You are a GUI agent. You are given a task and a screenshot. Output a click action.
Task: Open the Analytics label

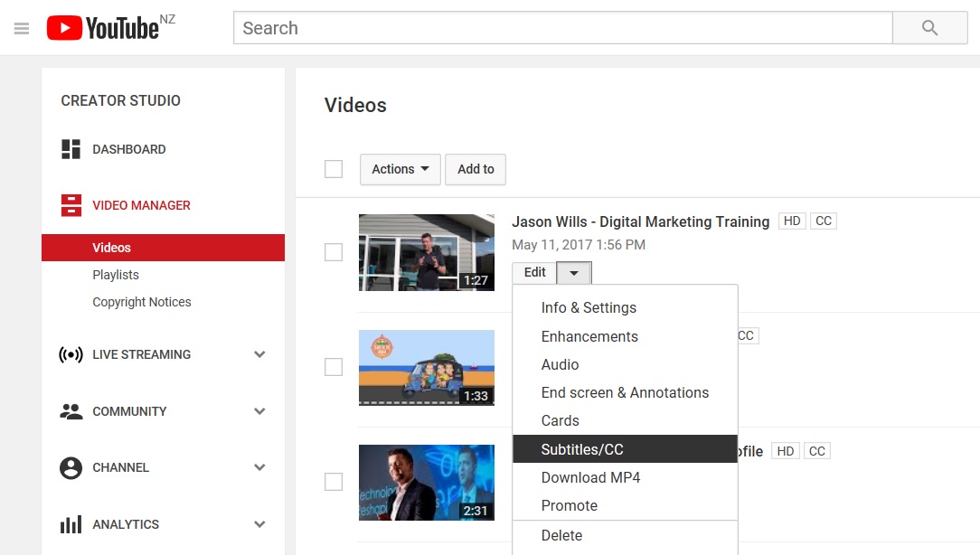click(x=126, y=524)
